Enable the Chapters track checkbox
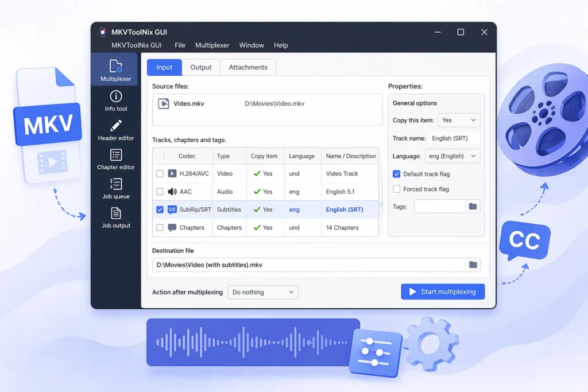 click(x=160, y=227)
